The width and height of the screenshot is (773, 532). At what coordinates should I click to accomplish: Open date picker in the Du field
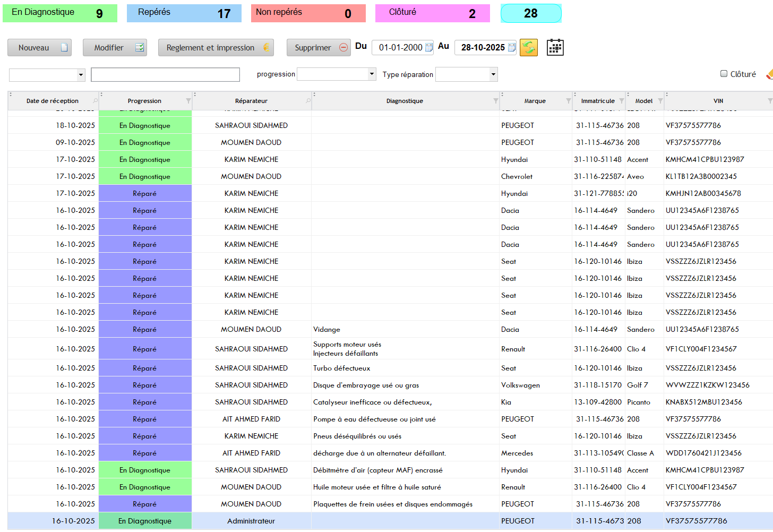429,48
